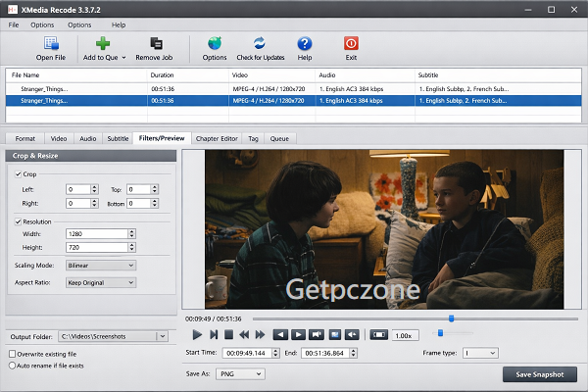Click the File Name column header
The image size is (588, 392).
[76, 75]
